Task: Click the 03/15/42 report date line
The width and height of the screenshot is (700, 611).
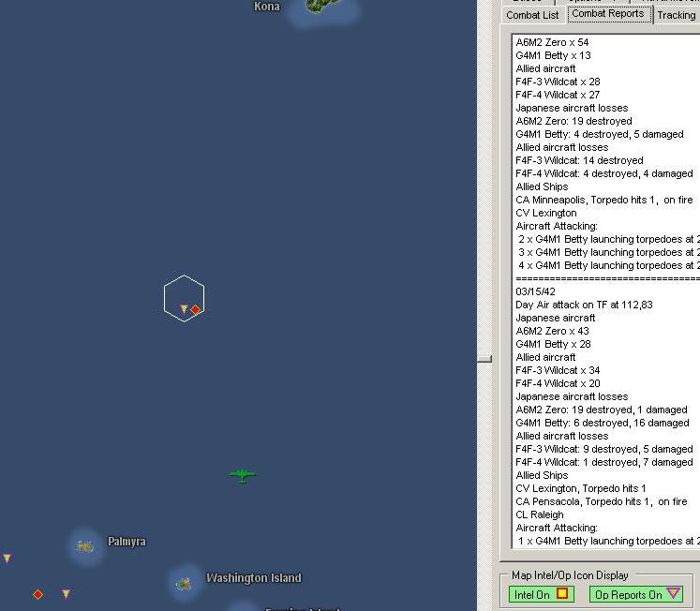Action: [535, 291]
